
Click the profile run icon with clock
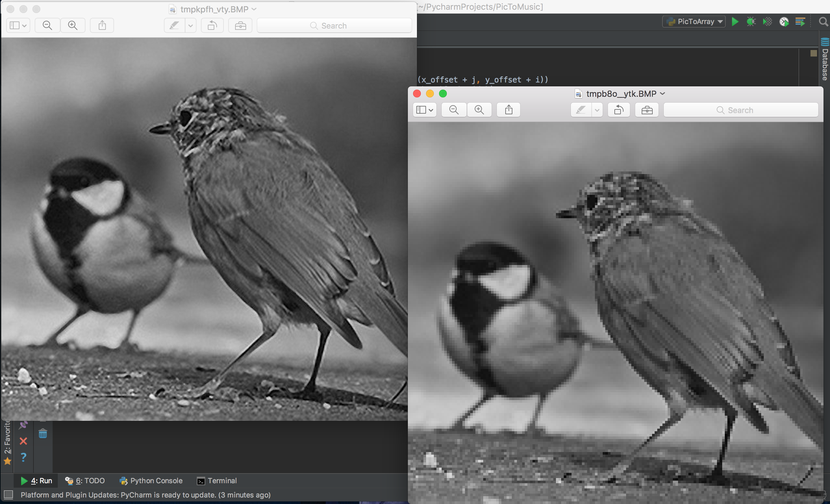pos(784,22)
